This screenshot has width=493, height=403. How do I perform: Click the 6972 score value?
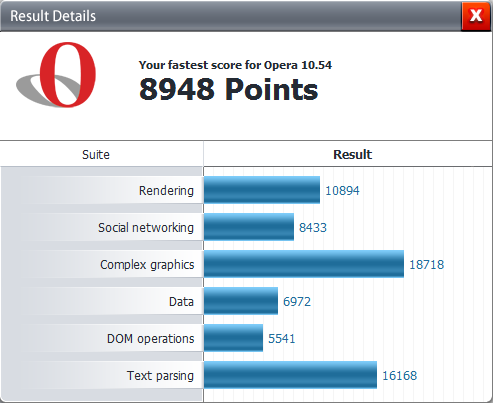pyautogui.click(x=297, y=302)
